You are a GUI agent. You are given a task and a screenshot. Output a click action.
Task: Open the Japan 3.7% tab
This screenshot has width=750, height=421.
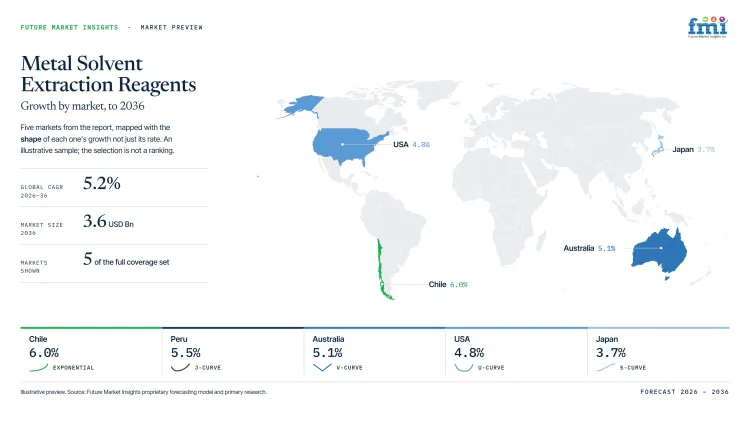click(658, 353)
